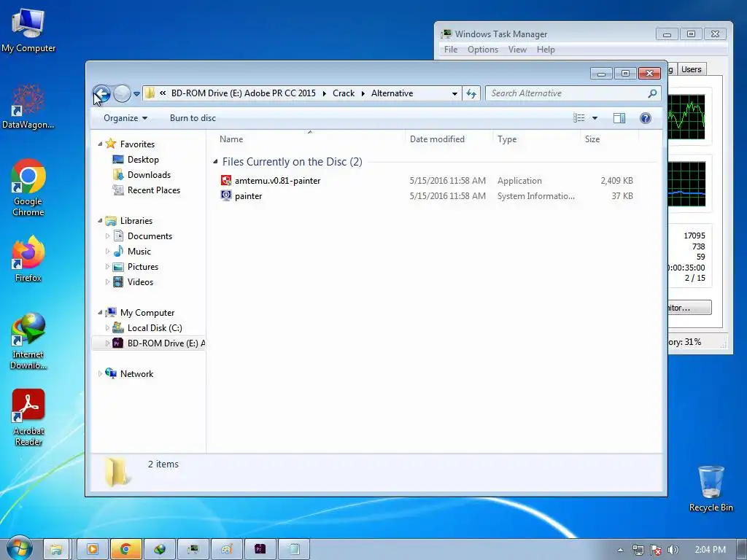Click the Windows Explorer taskbar icon
The image size is (747, 560).
point(56,550)
